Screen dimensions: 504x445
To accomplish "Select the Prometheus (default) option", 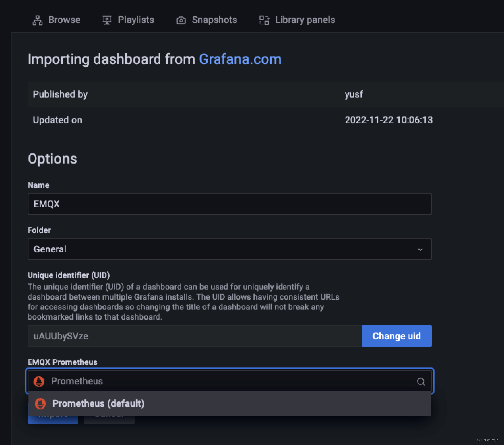I will pos(98,404).
